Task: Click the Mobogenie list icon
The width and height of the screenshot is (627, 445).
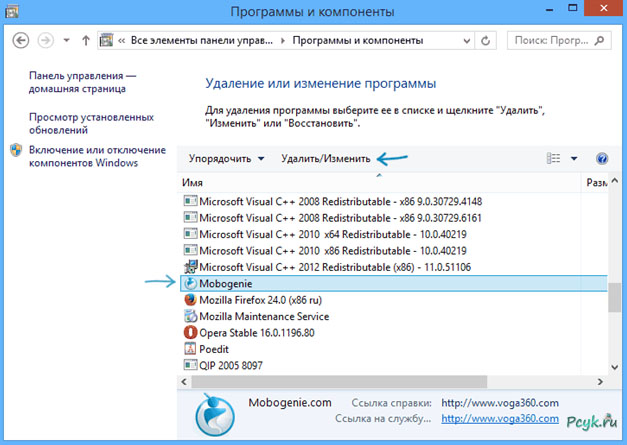Action: coord(190,283)
